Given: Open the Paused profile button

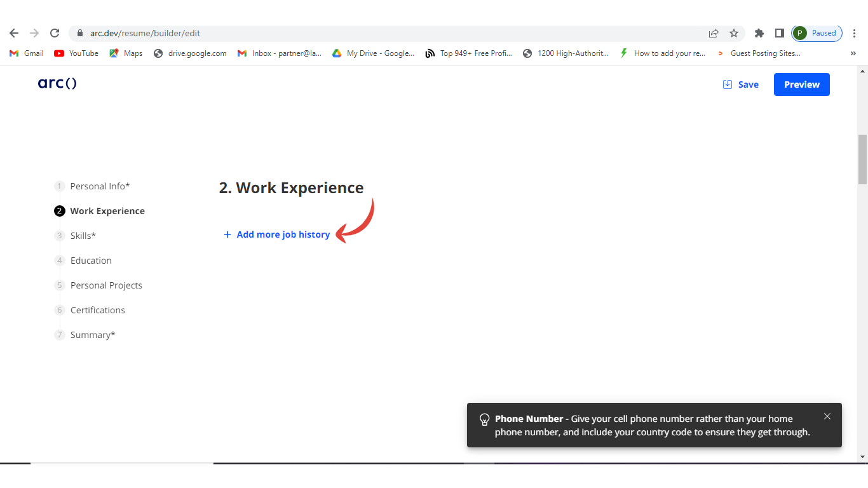Looking at the screenshot, I should 817,33.
